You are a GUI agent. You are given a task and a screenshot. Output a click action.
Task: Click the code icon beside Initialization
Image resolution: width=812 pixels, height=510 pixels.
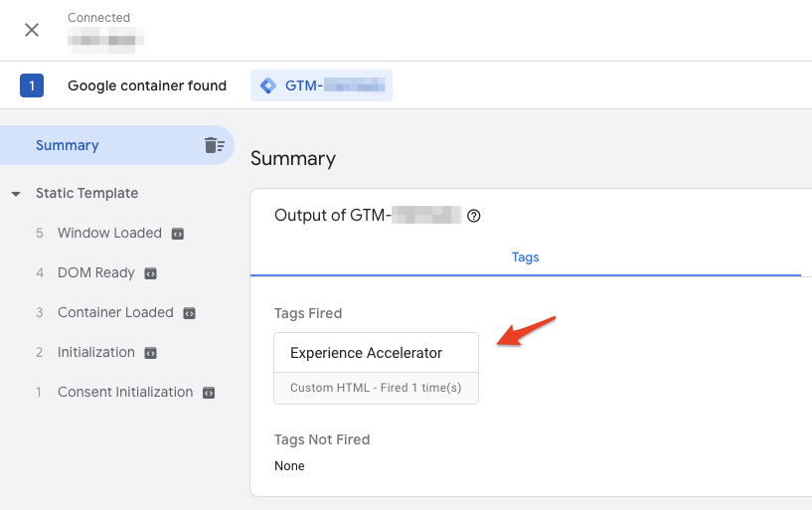(x=151, y=353)
